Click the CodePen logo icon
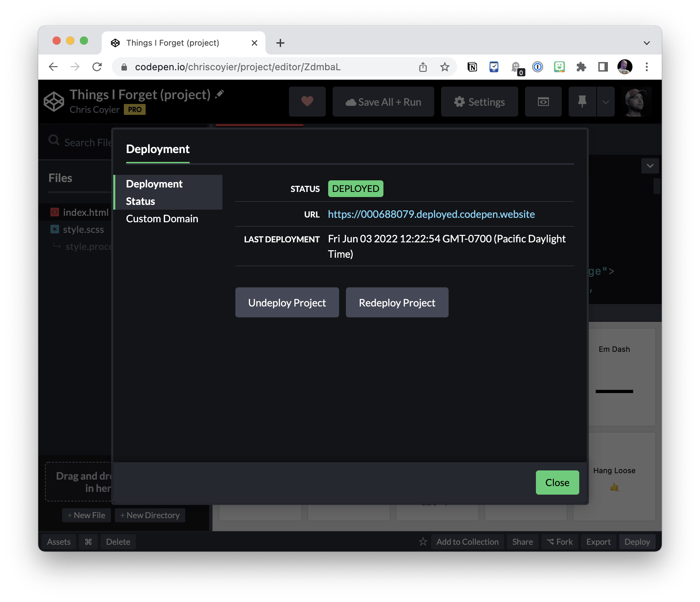 click(54, 101)
